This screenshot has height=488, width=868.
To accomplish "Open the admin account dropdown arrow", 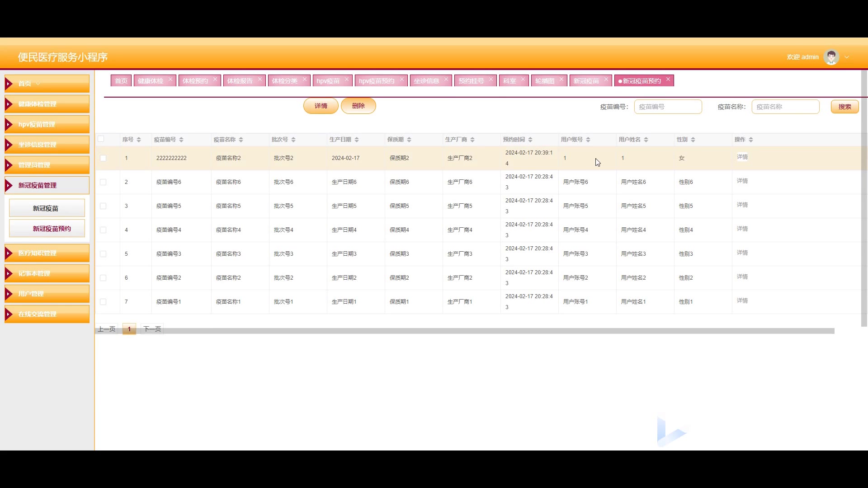I will tap(847, 57).
